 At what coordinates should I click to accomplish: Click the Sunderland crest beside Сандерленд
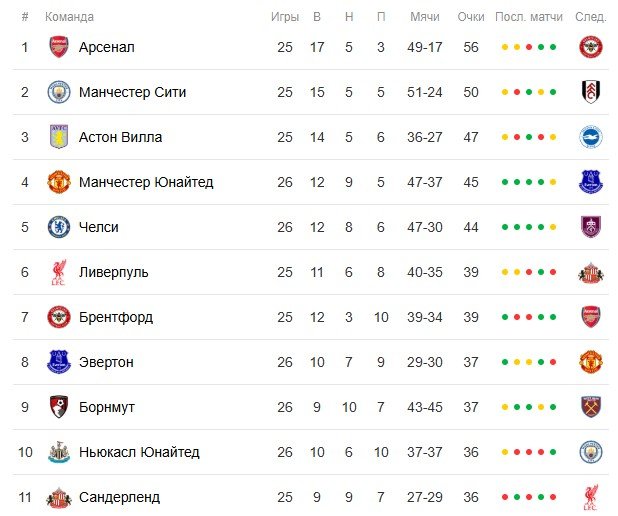(59, 497)
